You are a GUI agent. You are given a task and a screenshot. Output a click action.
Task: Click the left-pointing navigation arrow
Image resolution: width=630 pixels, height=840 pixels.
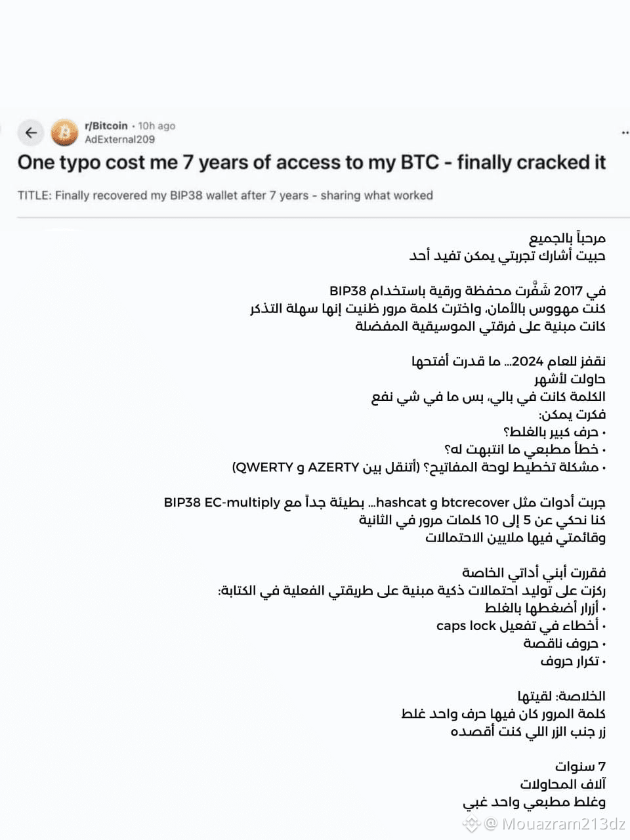[x=31, y=133]
